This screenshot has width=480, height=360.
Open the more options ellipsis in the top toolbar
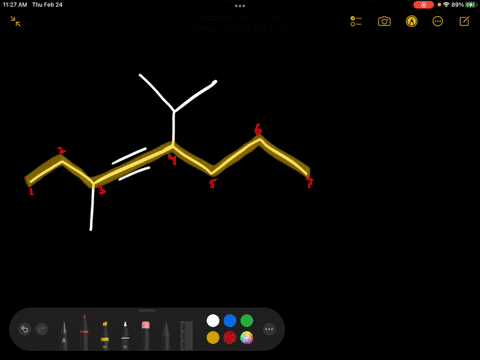(x=437, y=22)
